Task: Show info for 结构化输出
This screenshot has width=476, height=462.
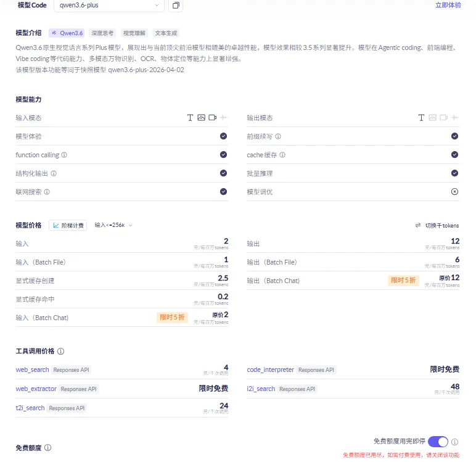Action: click(54, 173)
